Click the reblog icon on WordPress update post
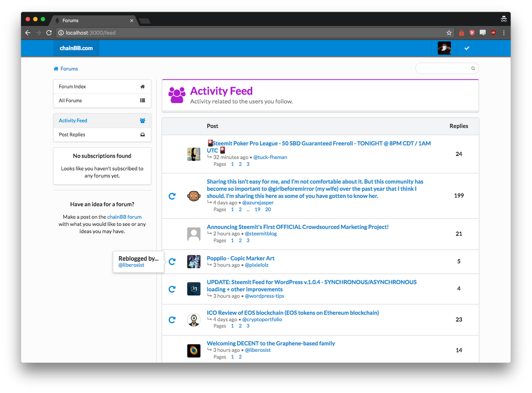This screenshot has height=393, width=532. pyautogui.click(x=172, y=289)
